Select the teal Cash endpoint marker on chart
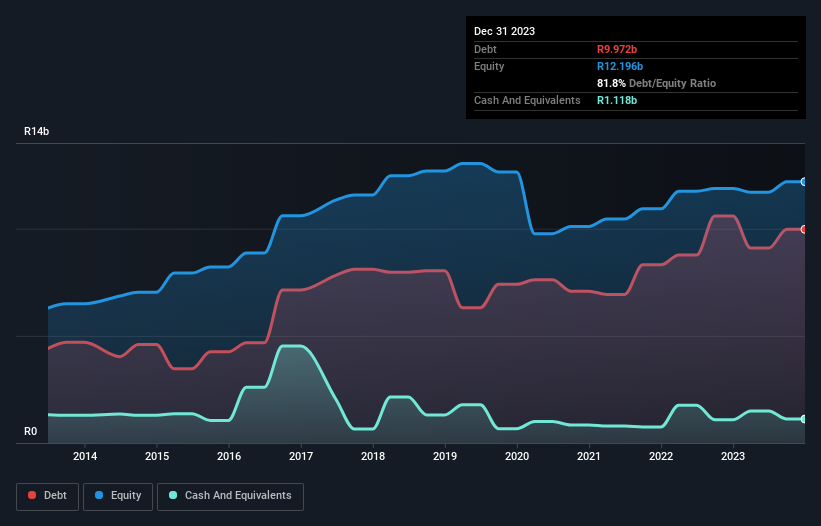The width and height of the screenshot is (821, 526). click(804, 419)
